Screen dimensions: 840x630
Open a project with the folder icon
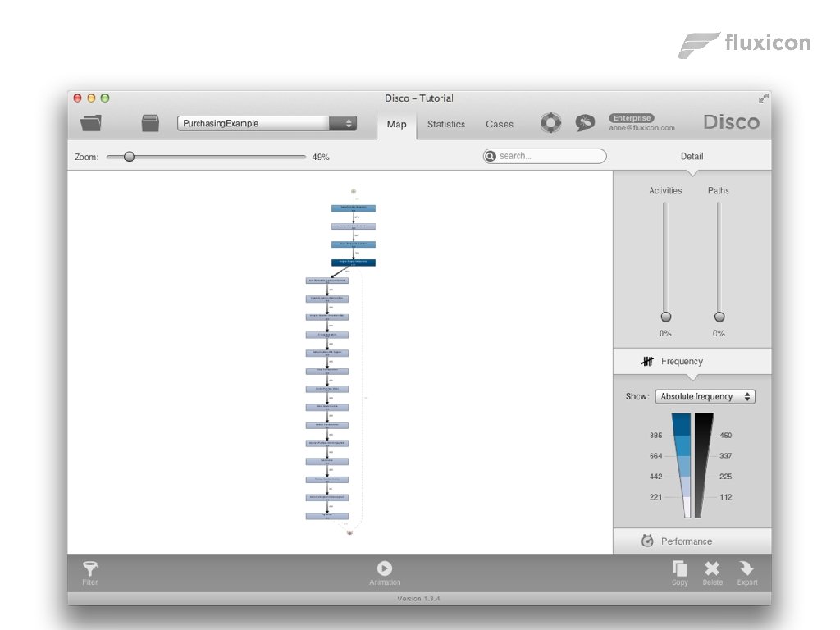tap(90, 123)
